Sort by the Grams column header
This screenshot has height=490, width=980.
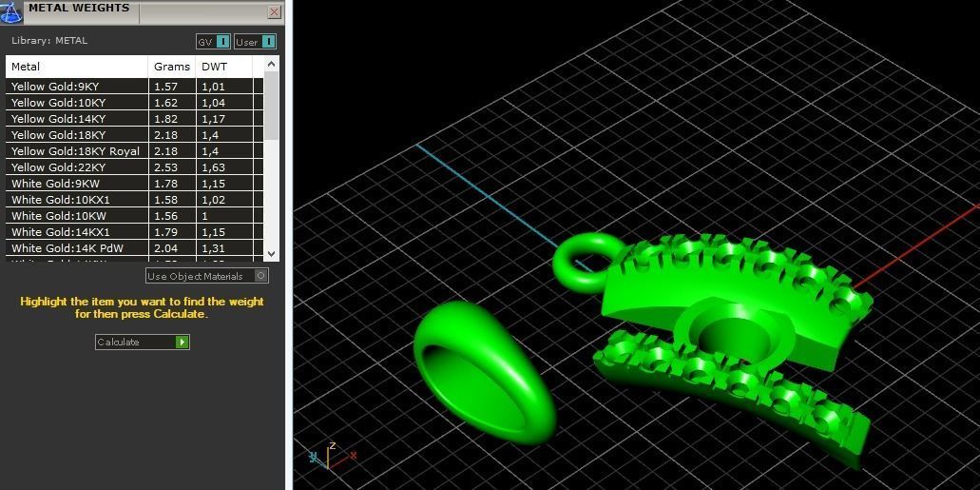(x=172, y=67)
